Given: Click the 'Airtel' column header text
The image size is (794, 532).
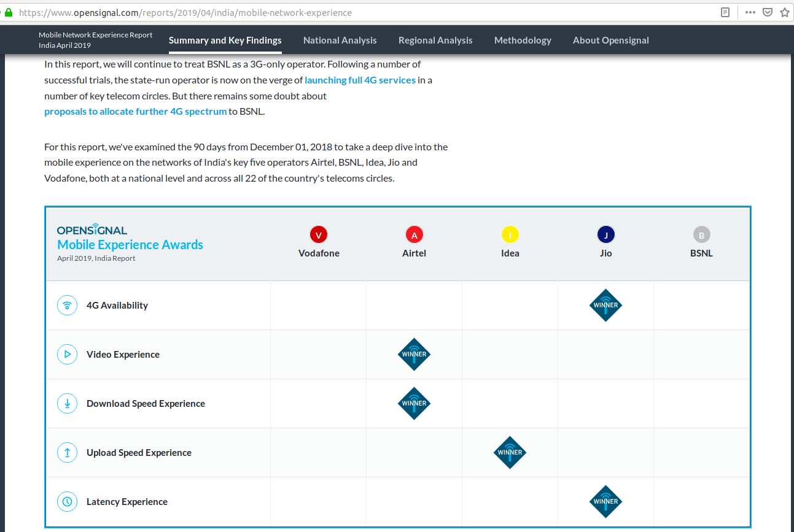Looking at the screenshot, I should (415, 253).
